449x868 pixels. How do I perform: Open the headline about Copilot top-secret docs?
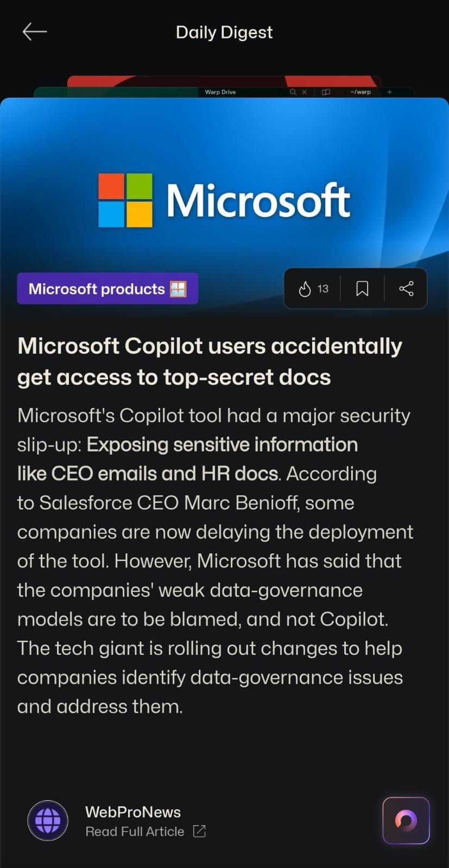pos(210,361)
